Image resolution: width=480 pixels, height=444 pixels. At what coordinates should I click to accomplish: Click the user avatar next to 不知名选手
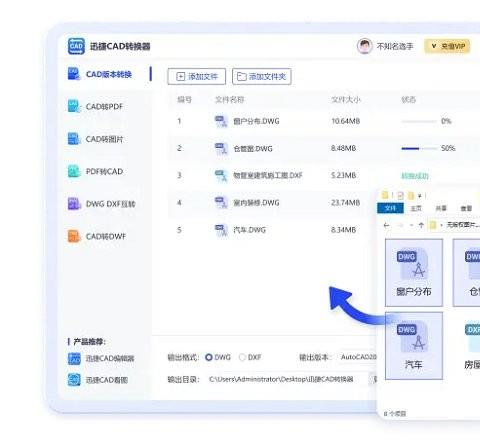364,46
